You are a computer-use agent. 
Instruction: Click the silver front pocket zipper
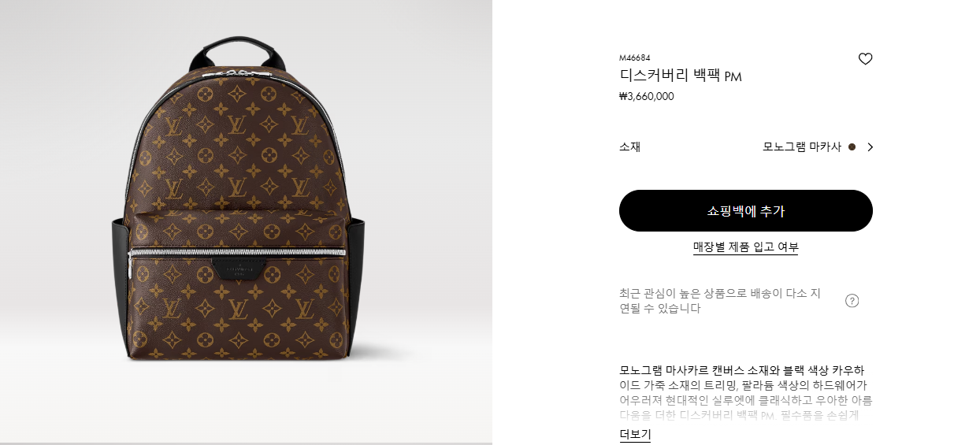pyautogui.click(x=237, y=252)
